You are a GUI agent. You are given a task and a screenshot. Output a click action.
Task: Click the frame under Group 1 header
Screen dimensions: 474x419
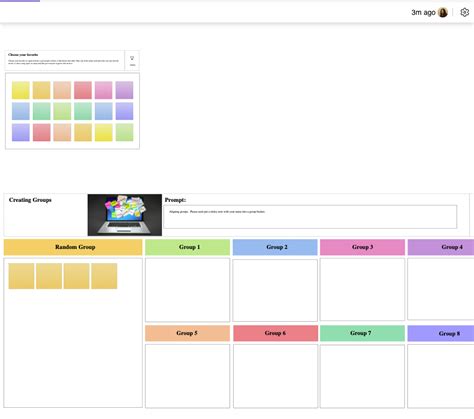click(x=188, y=290)
